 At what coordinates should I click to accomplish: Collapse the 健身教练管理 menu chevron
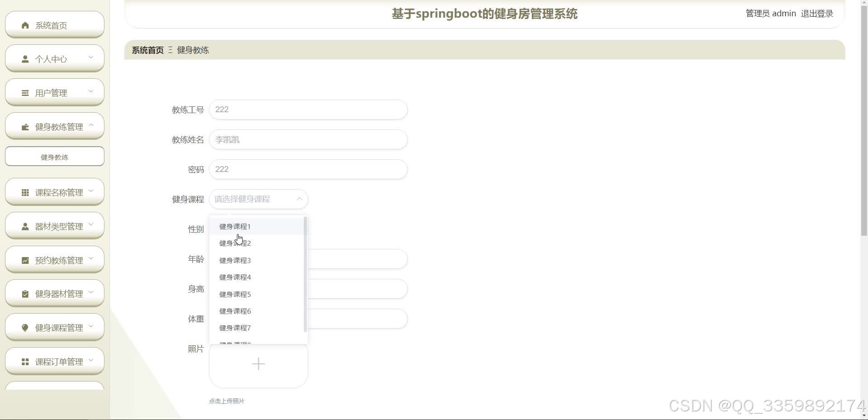point(91,124)
